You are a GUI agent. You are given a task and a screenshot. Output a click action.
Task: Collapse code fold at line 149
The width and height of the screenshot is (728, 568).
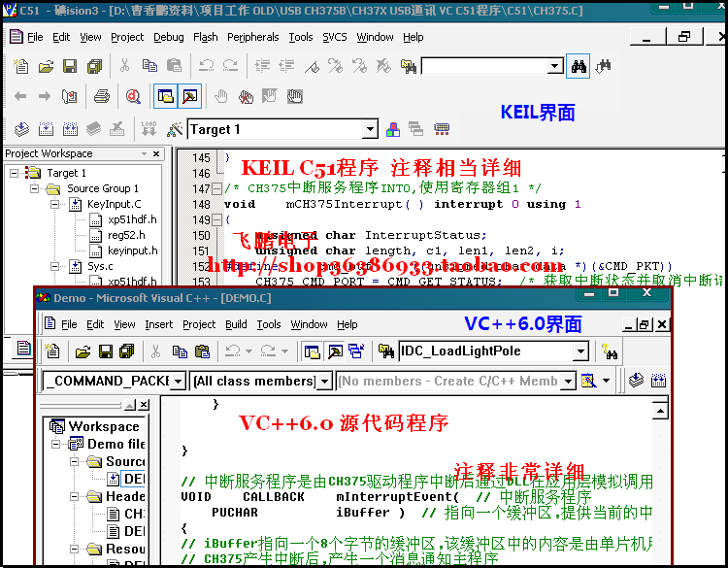point(216,219)
